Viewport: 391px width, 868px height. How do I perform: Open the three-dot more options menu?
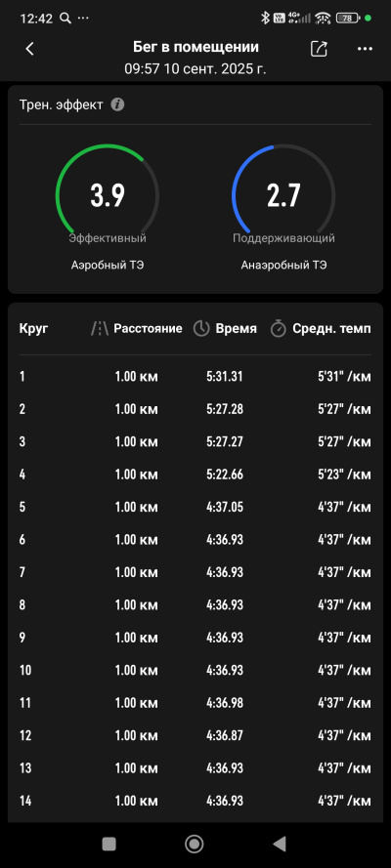point(365,49)
